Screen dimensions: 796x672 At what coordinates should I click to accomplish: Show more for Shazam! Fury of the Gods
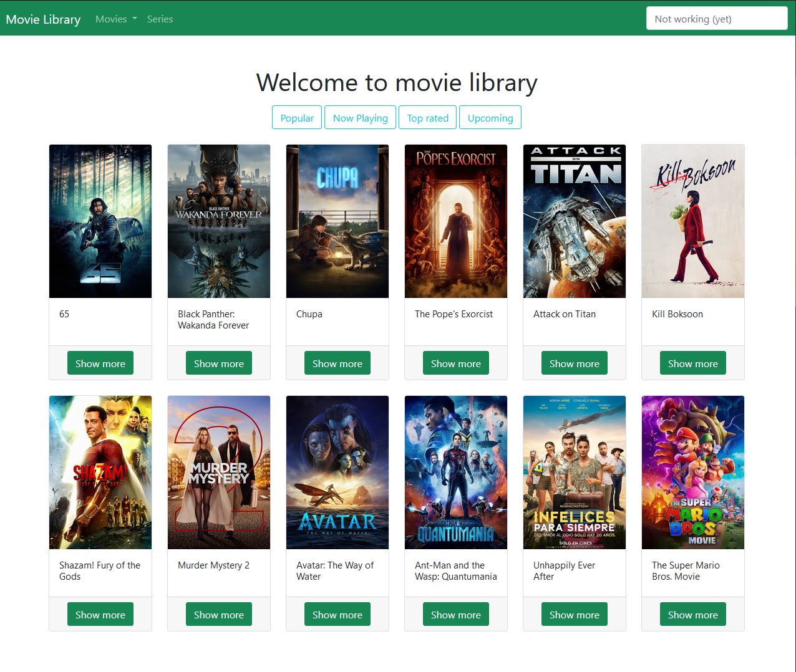[x=100, y=615]
